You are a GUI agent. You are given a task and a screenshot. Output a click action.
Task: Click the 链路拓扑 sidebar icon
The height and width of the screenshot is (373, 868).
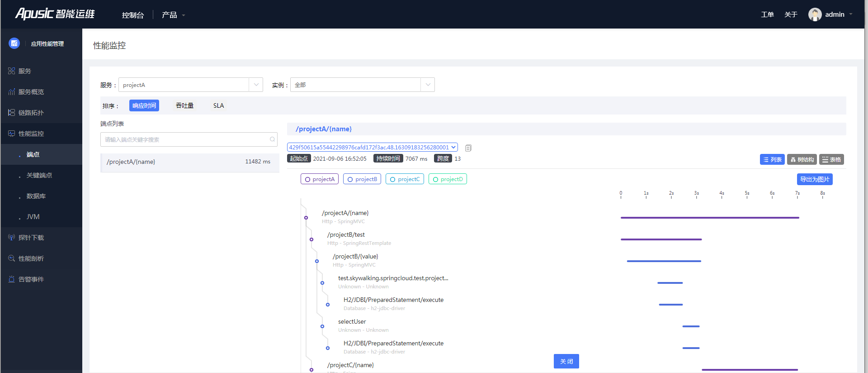pyautogui.click(x=11, y=113)
